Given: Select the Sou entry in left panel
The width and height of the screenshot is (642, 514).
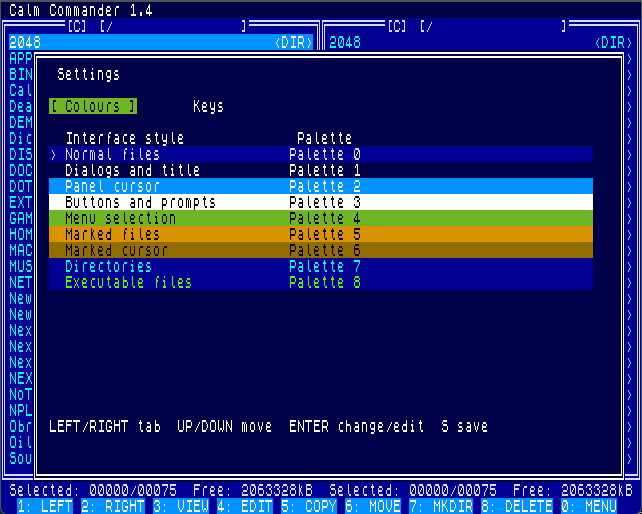Looking at the screenshot, I should (20, 458).
